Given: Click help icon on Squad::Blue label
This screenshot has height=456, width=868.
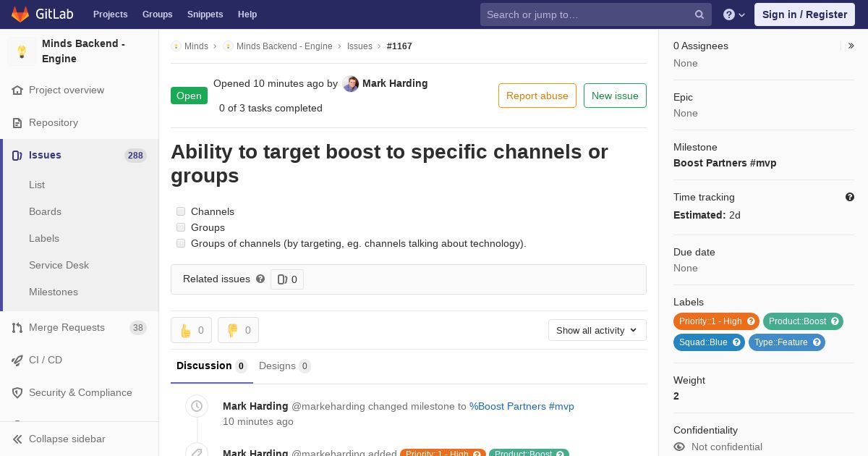Looking at the screenshot, I should 736,342.
